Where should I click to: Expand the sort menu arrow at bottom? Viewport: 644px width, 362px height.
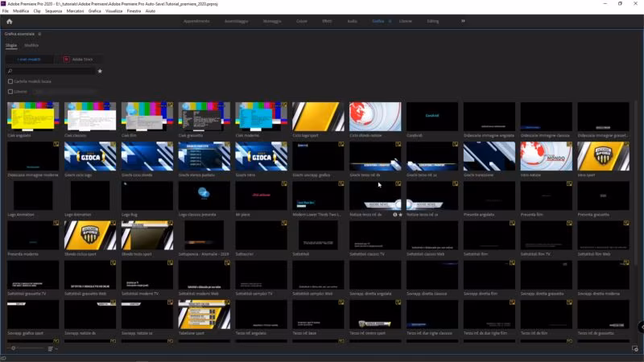tap(56, 349)
